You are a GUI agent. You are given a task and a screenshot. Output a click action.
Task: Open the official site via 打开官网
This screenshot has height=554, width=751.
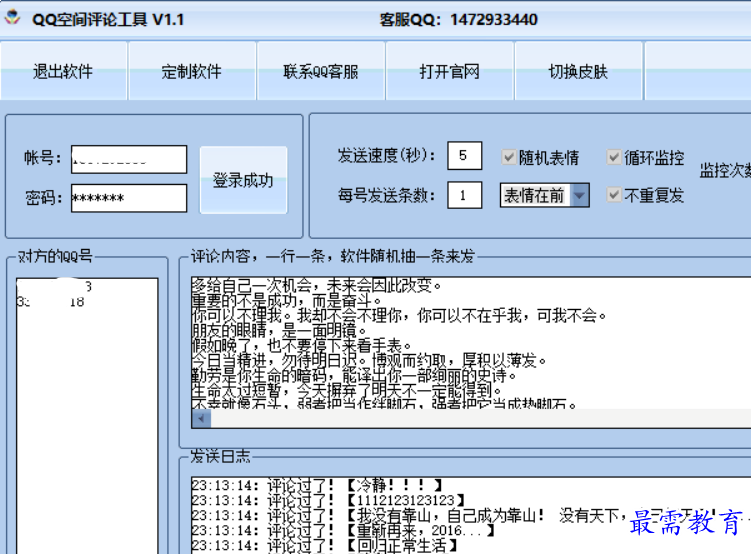point(449,71)
